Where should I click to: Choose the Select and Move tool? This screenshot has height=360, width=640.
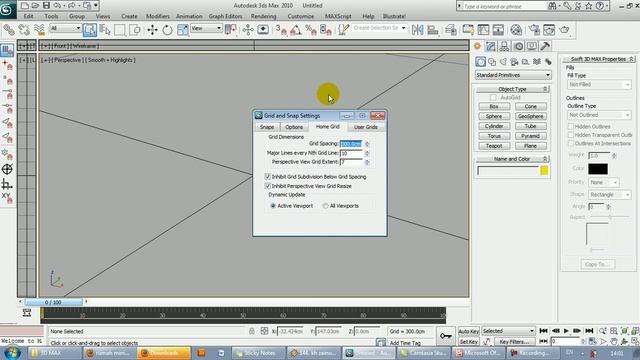152,30
